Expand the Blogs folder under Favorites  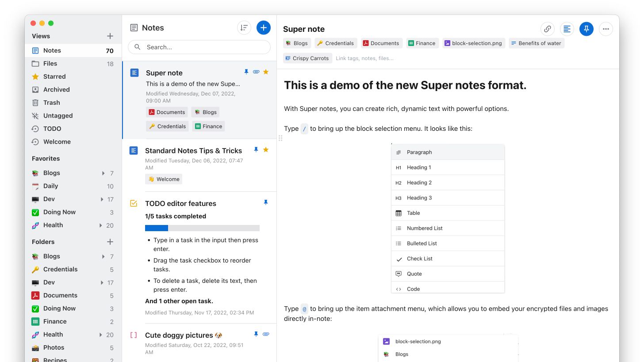point(103,173)
